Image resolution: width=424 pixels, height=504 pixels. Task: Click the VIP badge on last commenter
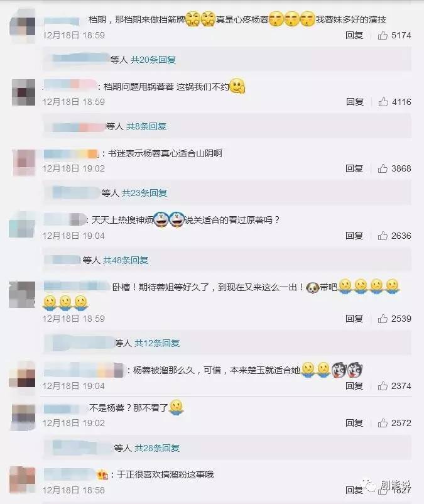pyautogui.click(x=102, y=474)
